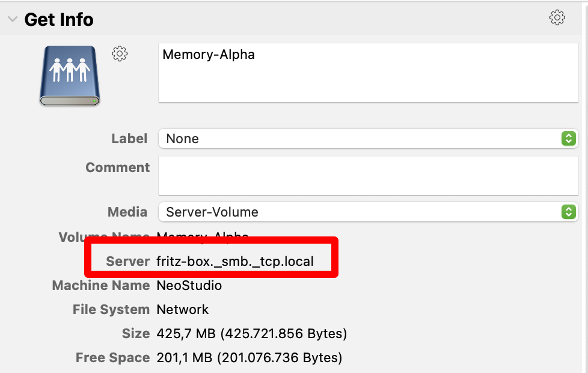Screen dimensions: 588x373
Task: Click the File System value Network
Action: pyautogui.click(x=182, y=309)
